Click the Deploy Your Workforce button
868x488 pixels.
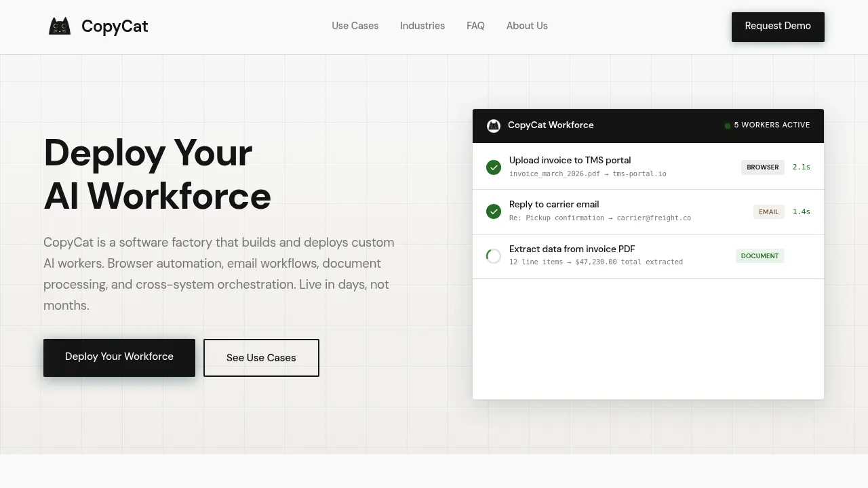119,357
